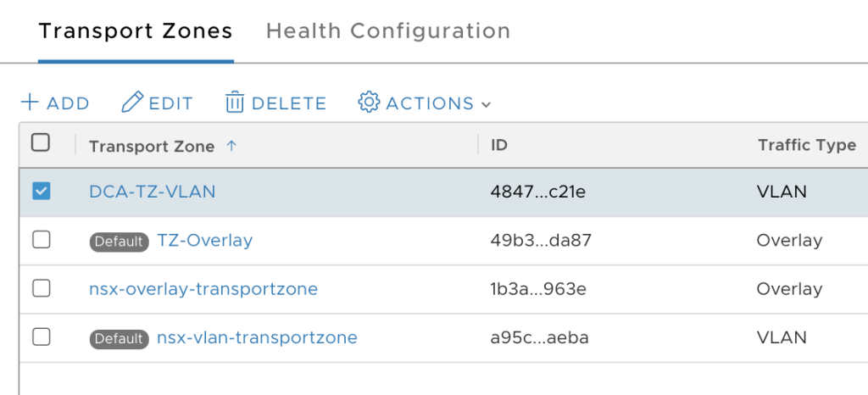
Task: Click the plus icon for ADD
Action: (x=30, y=103)
